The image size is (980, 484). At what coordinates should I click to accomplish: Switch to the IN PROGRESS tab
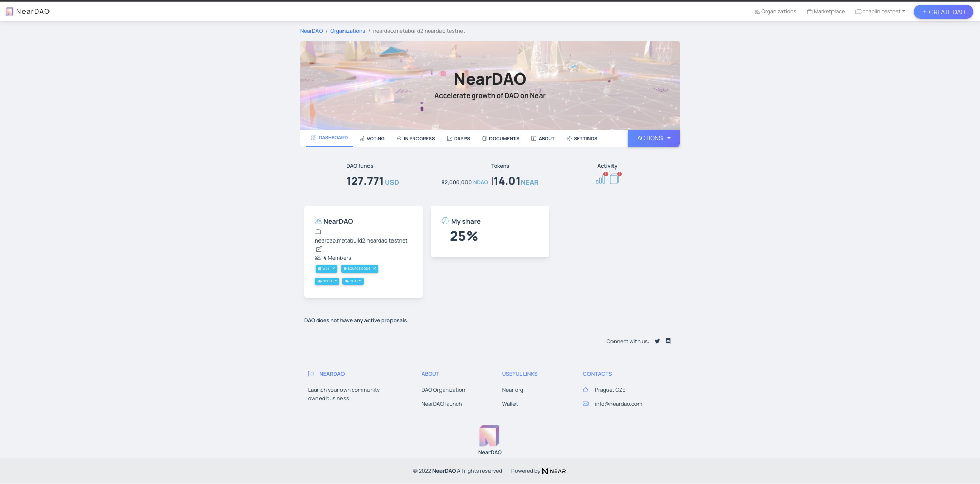click(416, 139)
